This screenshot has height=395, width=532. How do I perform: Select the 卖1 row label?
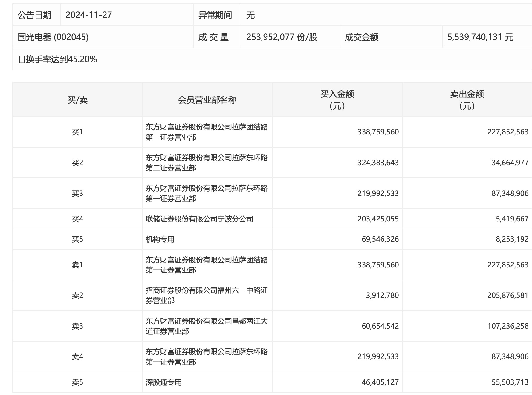[77, 265]
